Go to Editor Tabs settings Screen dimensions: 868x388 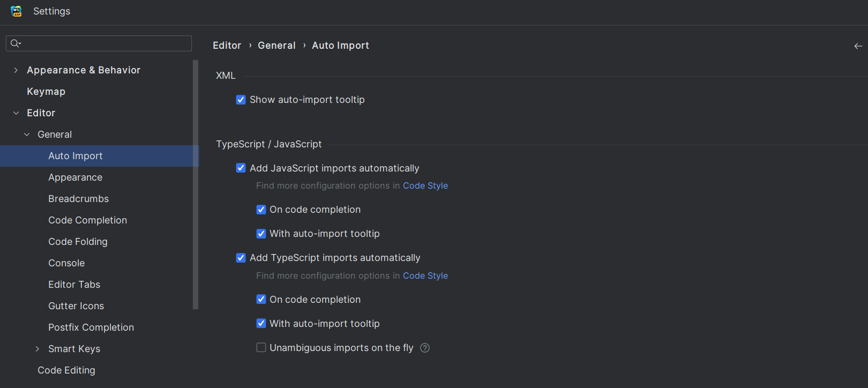(x=74, y=285)
